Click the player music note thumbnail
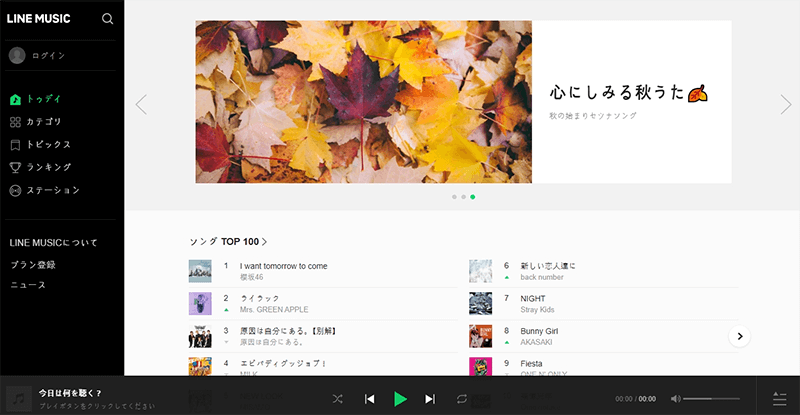The height and width of the screenshot is (415, 800). [18, 399]
